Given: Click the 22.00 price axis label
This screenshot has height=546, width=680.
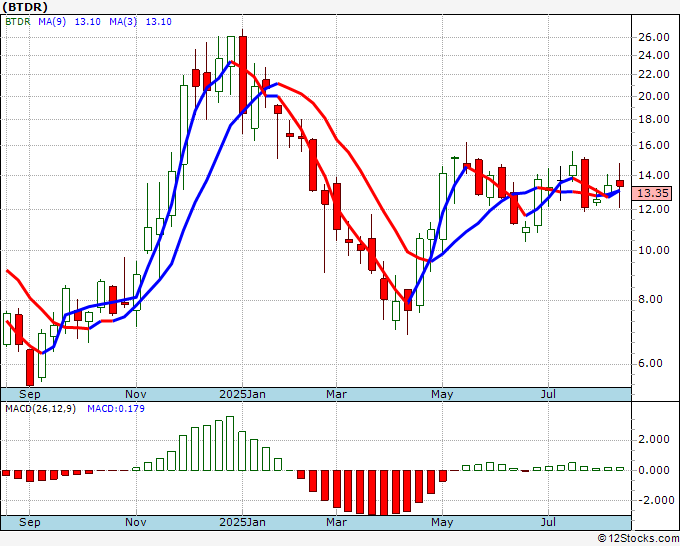Looking at the screenshot, I should tap(654, 75).
